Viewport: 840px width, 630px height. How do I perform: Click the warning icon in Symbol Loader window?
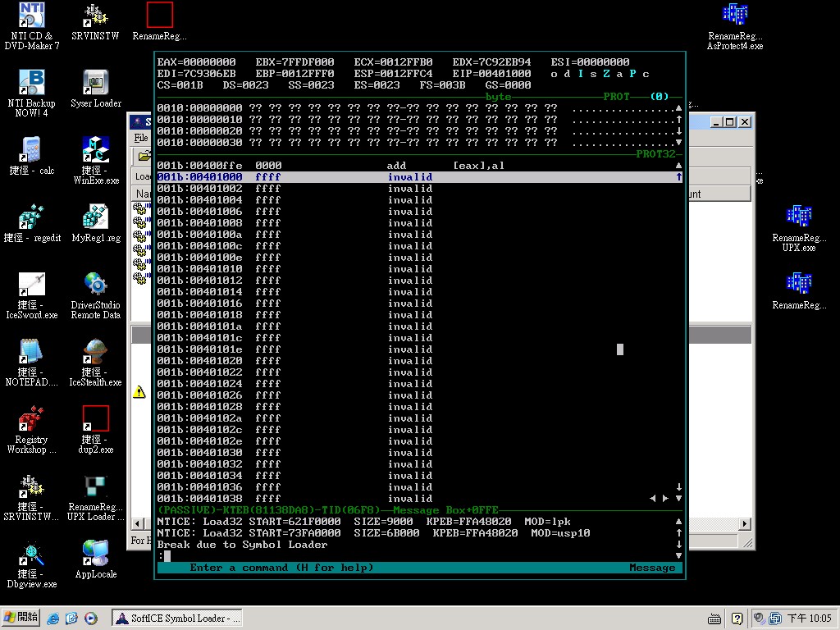click(x=139, y=391)
